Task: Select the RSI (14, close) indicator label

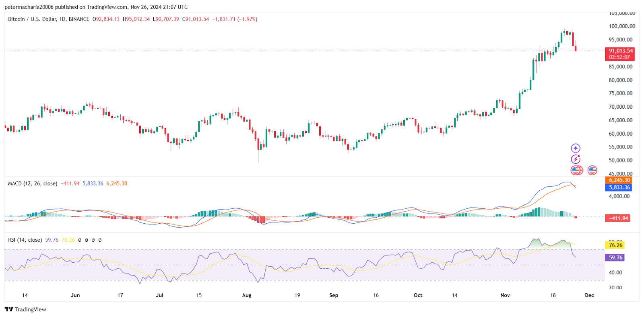Action: 25,240
